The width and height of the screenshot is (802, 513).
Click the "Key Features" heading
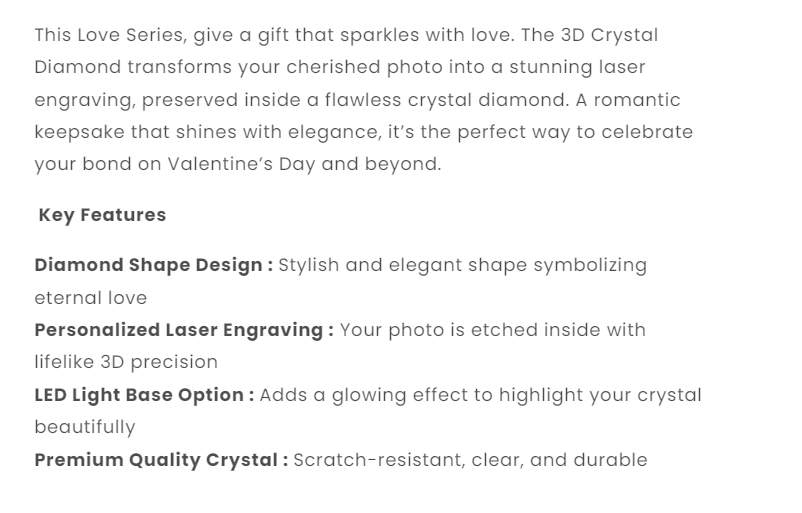[102, 215]
